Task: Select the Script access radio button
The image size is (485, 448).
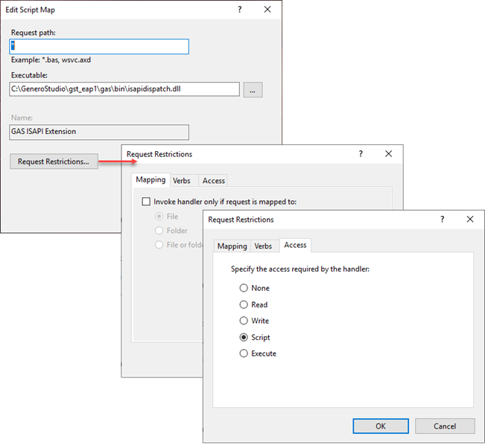Action: [244, 337]
